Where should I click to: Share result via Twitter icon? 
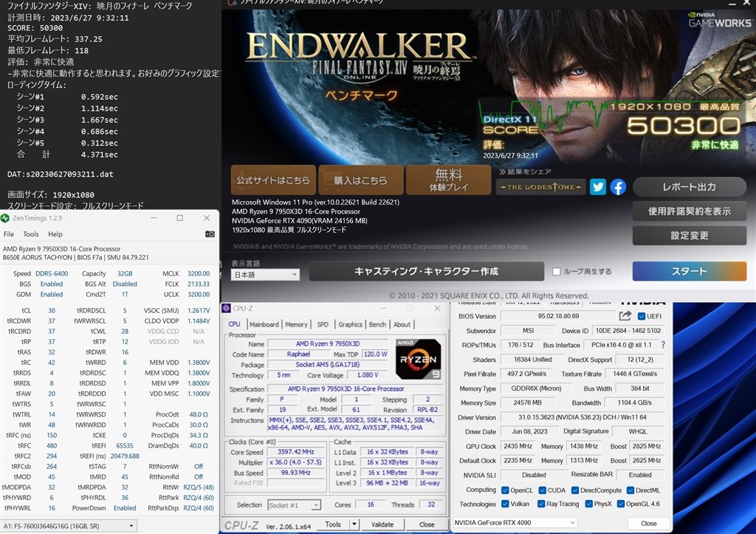(597, 187)
